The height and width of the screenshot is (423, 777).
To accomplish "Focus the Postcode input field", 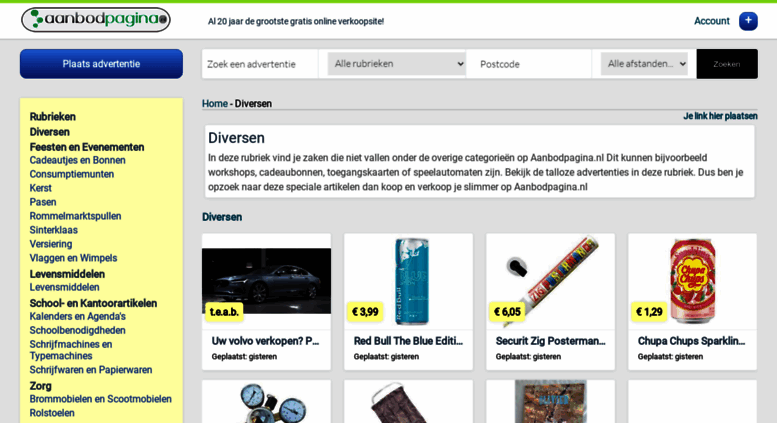I will click(529, 64).
